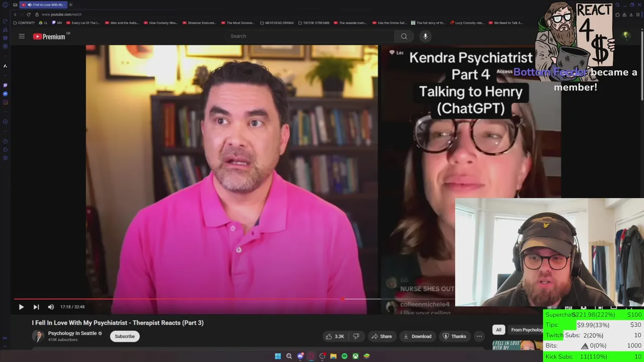Select the I Fell In Love With My tab
644x362 pixels.
coord(43,5)
